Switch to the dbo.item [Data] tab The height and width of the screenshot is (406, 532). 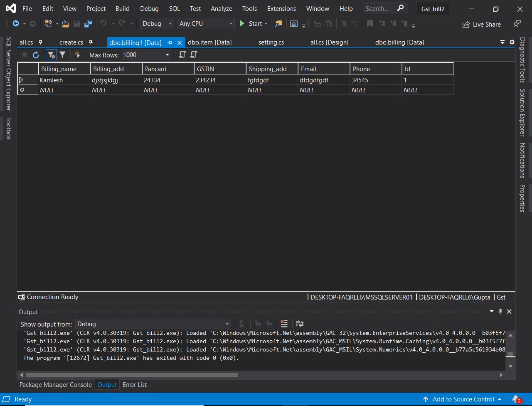tap(210, 42)
